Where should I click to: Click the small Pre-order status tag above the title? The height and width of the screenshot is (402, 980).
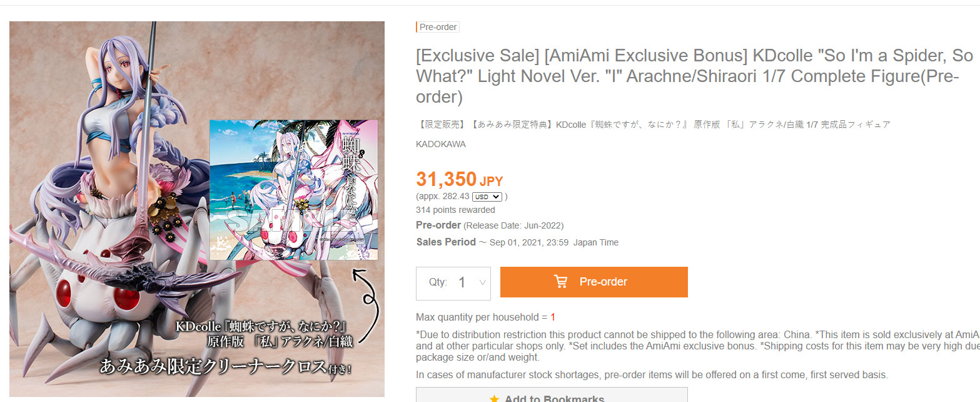(438, 27)
